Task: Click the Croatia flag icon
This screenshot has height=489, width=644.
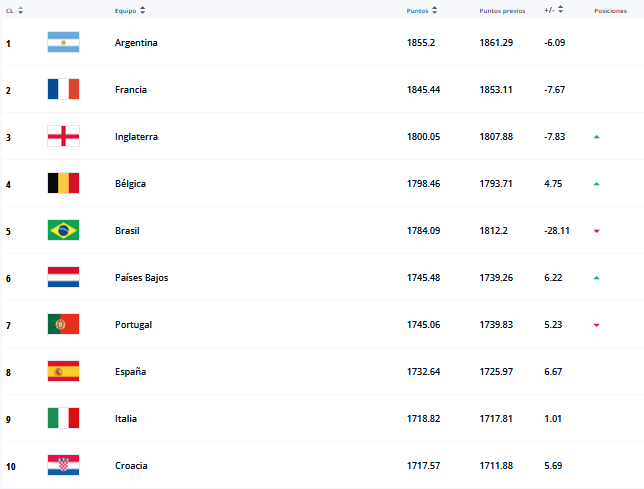Action: pyautogui.click(x=63, y=465)
